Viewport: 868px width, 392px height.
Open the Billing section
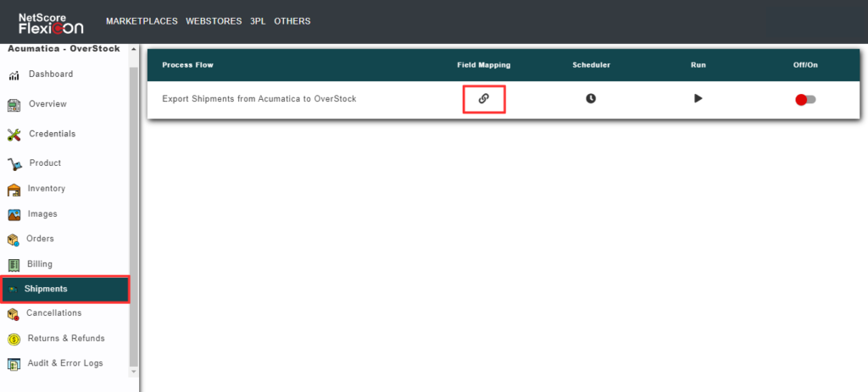point(40,264)
